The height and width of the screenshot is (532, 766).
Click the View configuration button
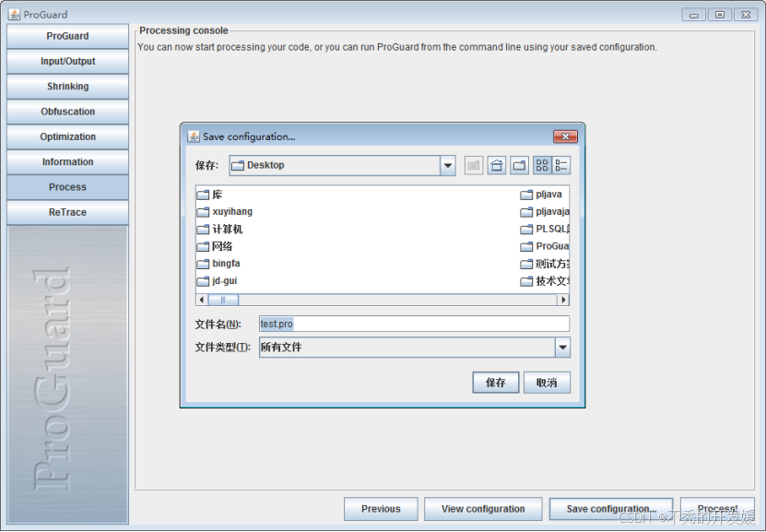[x=483, y=509]
